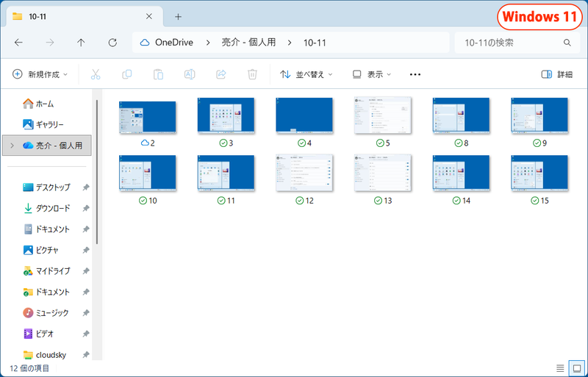Click pin icon next to ミュージック
588x377 pixels.
click(x=86, y=312)
